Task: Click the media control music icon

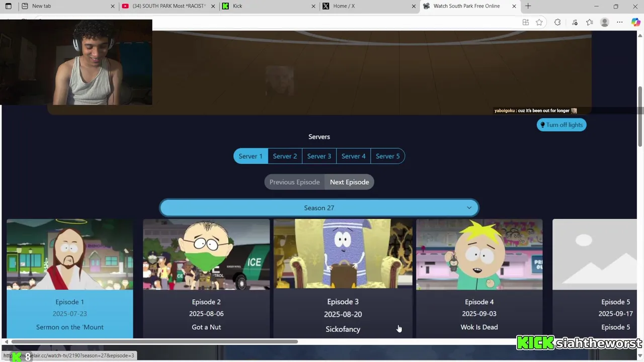Action: [x=575, y=22]
